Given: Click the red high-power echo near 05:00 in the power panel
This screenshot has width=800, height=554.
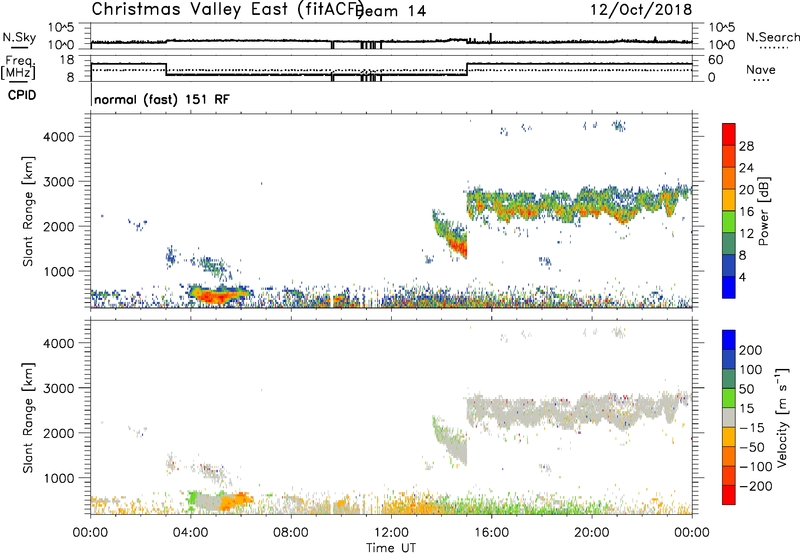Looking at the screenshot, I should click(x=217, y=295).
